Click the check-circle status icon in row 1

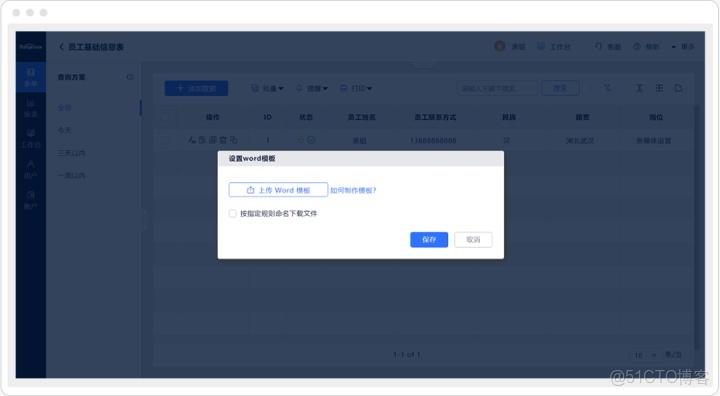[x=311, y=140]
